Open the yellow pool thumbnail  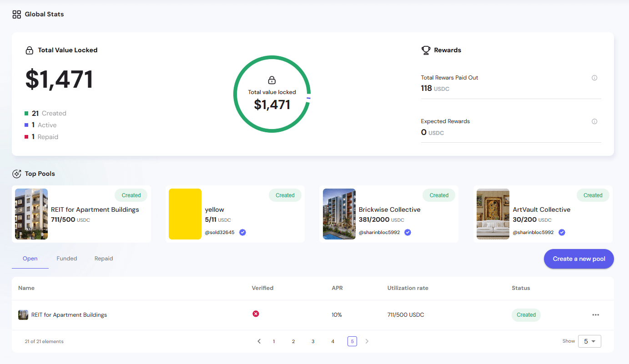pos(185,214)
